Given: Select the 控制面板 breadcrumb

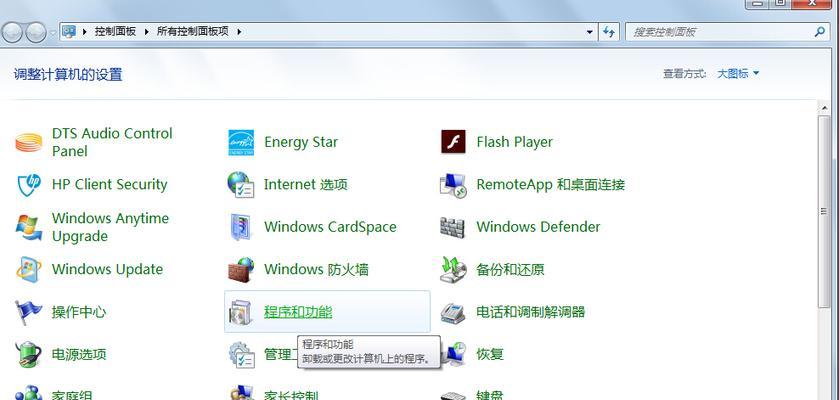Looking at the screenshot, I should [116, 32].
